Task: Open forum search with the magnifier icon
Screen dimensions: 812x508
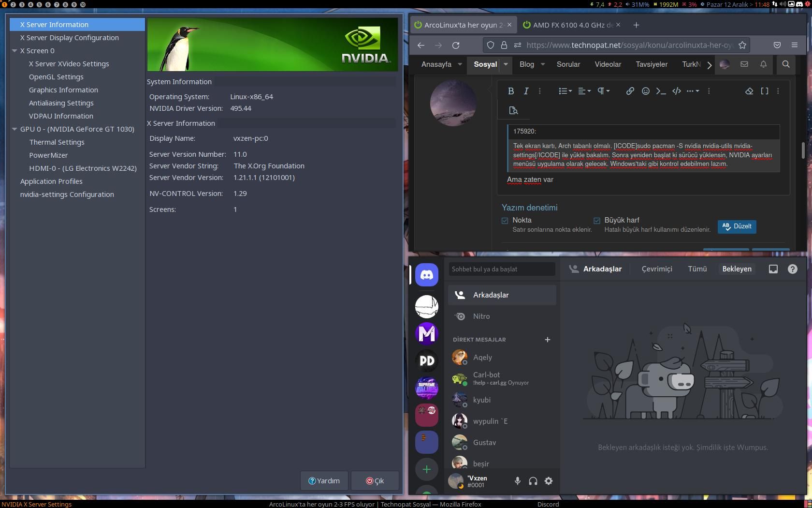Action: tap(786, 64)
